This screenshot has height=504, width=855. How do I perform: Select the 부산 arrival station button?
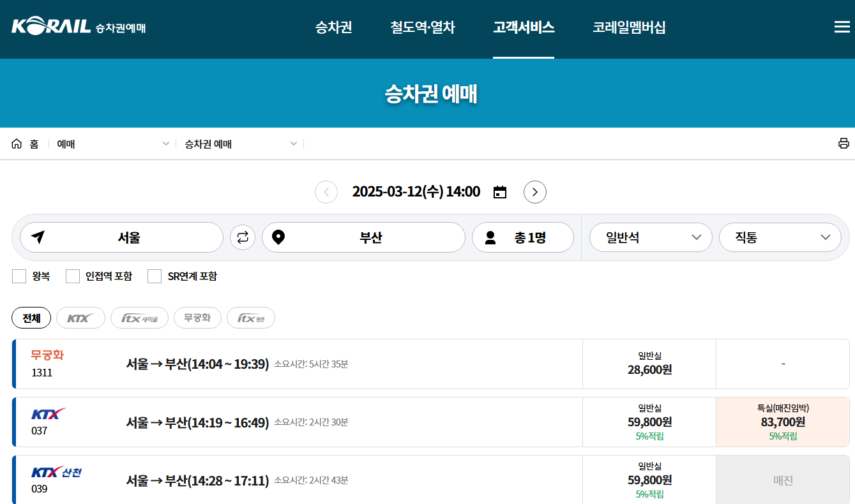tap(363, 237)
